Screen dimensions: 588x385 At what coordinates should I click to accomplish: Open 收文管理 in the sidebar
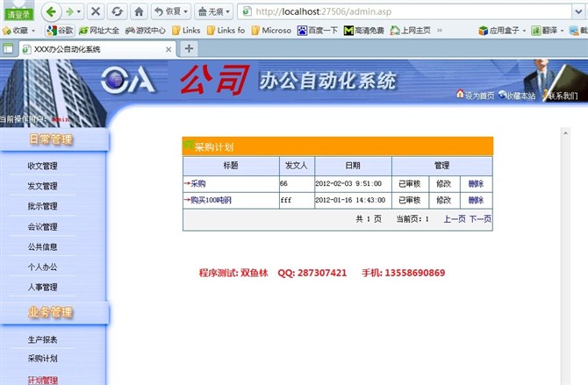[42, 166]
